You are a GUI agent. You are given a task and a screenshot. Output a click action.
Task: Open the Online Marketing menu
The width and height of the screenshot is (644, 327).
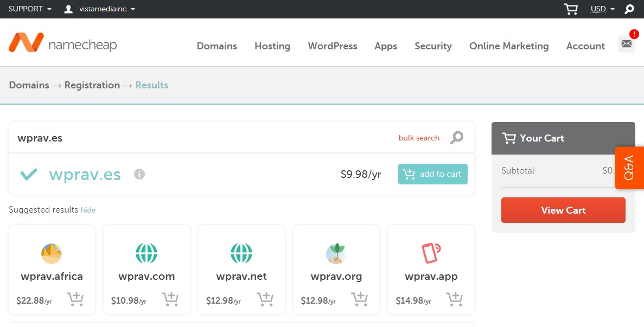pos(509,46)
